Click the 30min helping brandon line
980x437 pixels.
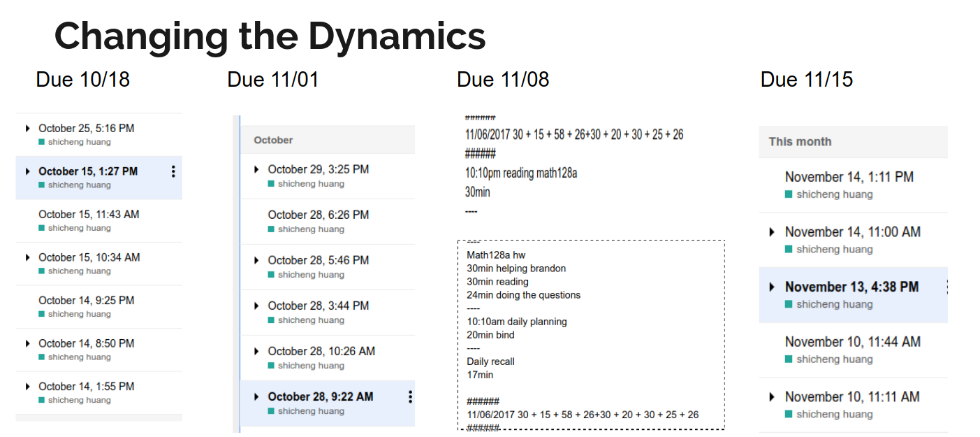click(x=516, y=268)
